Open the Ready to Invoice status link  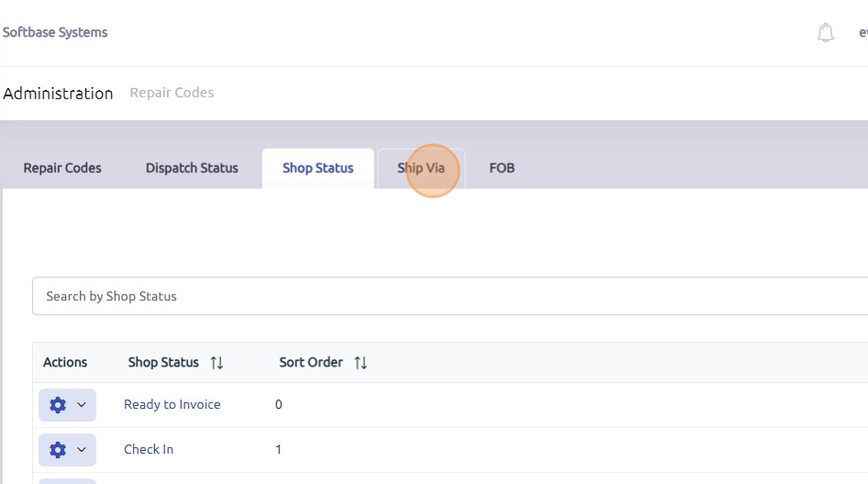click(x=172, y=405)
